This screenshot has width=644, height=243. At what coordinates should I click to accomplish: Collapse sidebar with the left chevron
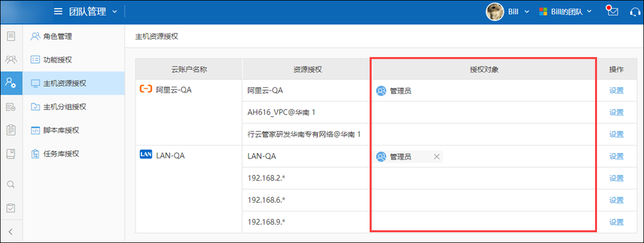(11, 232)
